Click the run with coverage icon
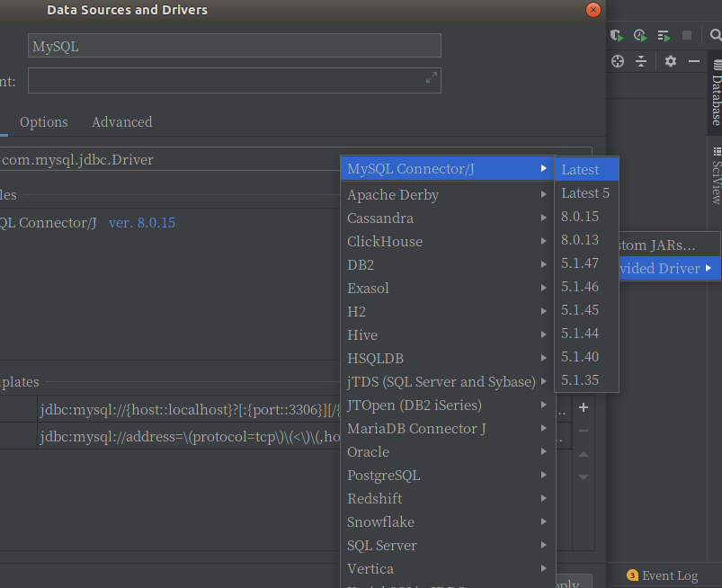The width and height of the screenshot is (722, 588). (x=617, y=35)
